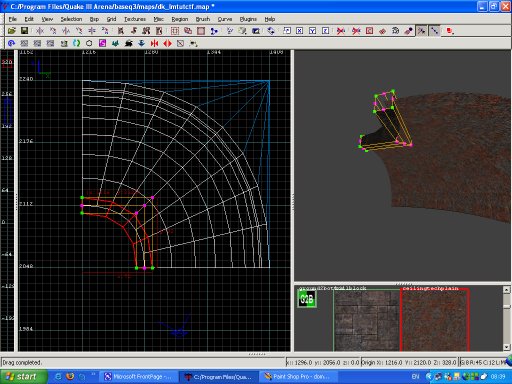Select the green G2B texture thumbnail
The height and width of the screenshot is (384, 512).
pos(307,299)
